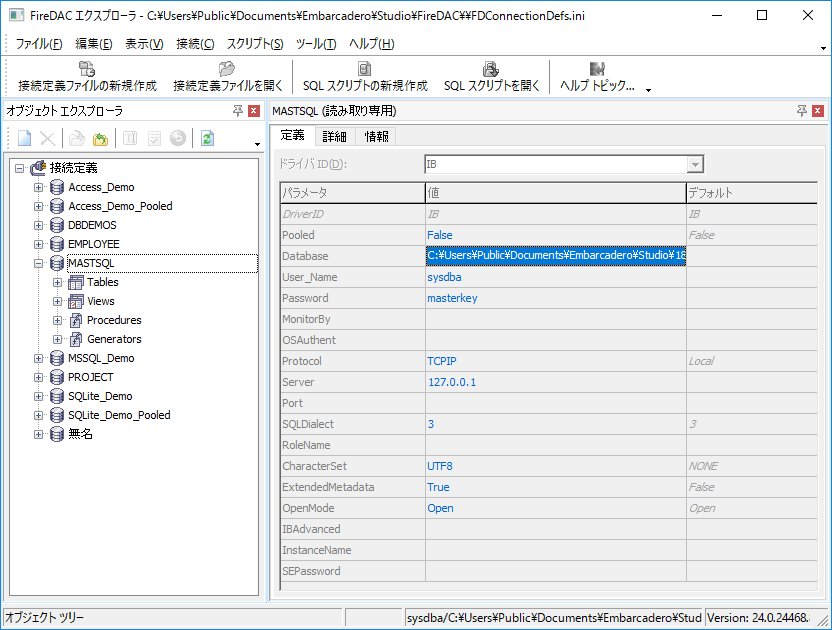Click the delete (X) icon above the tree

(x=47, y=138)
